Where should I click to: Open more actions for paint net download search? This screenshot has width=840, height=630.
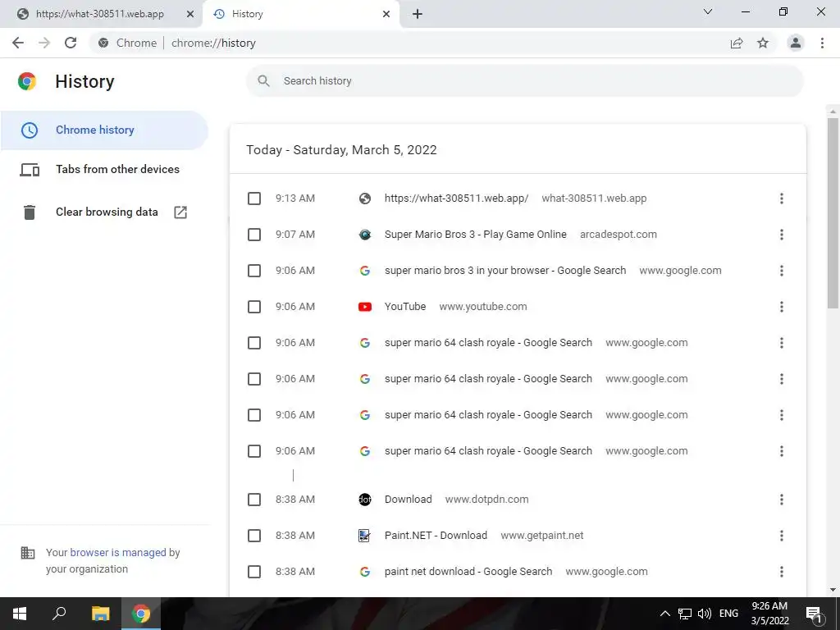coord(782,572)
